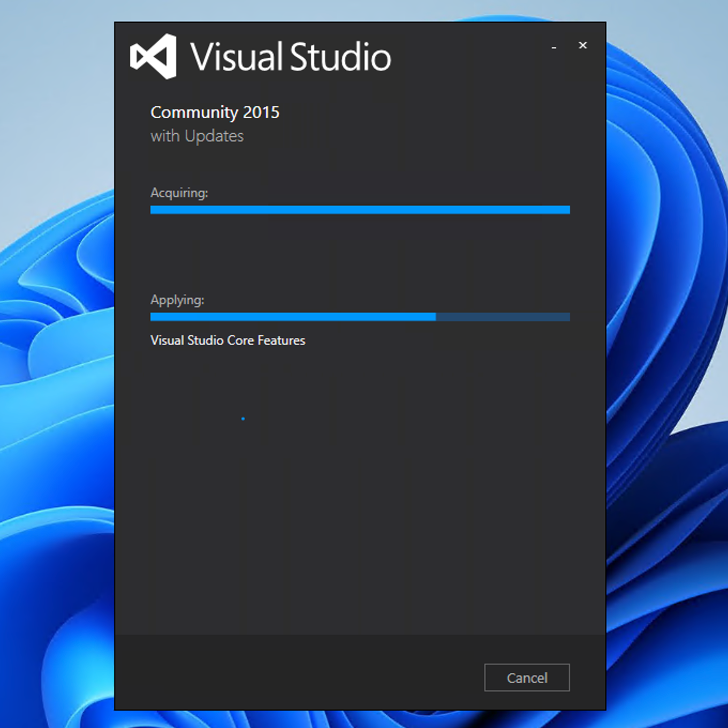Click the 'with Updates' subtitle
The height and width of the screenshot is (728, 728).
[197, 136]
